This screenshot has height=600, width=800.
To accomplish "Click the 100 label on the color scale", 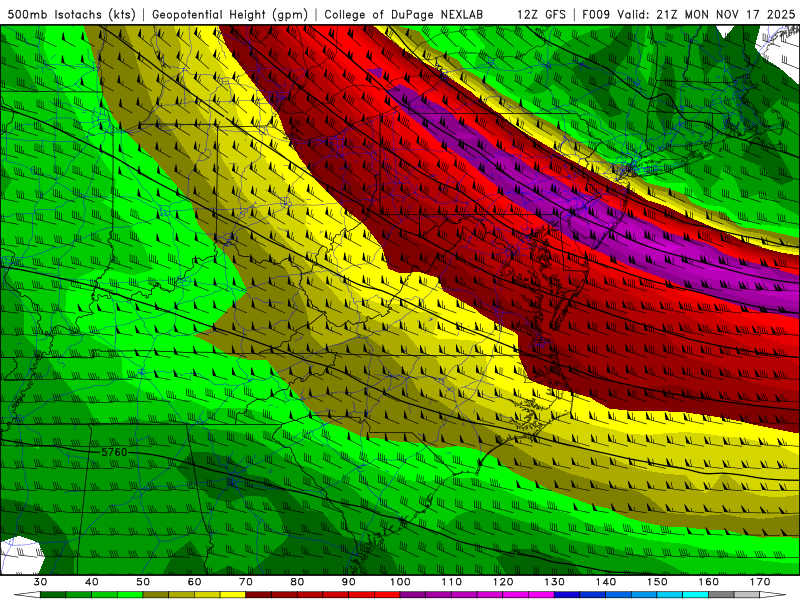I will [x=400, y=582].
